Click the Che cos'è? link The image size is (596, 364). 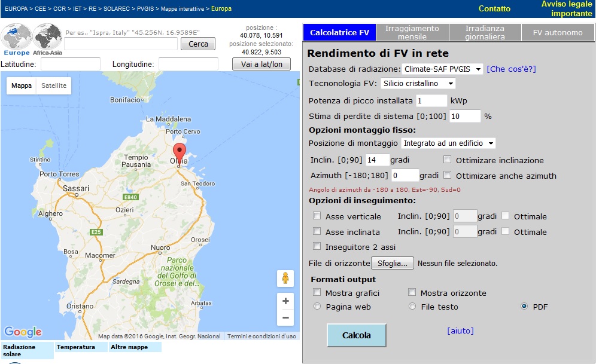click(511, 69)
